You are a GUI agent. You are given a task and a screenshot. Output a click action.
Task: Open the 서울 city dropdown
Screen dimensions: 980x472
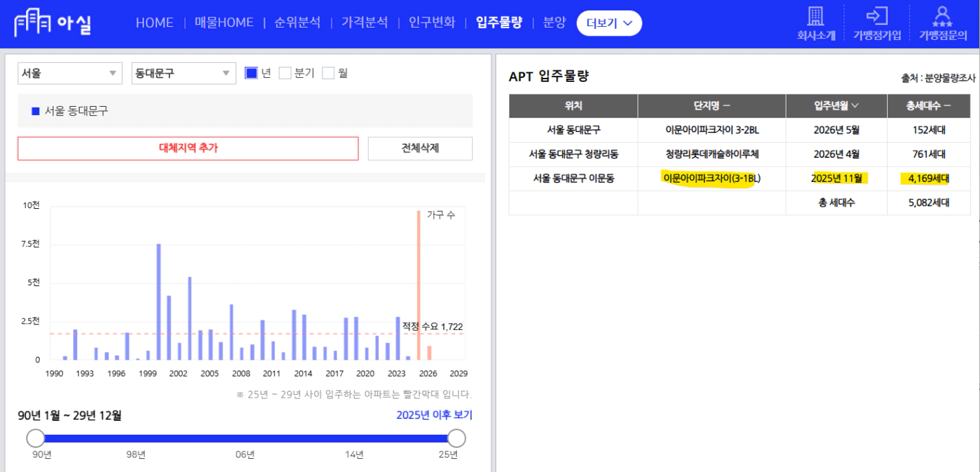[70, 73]
